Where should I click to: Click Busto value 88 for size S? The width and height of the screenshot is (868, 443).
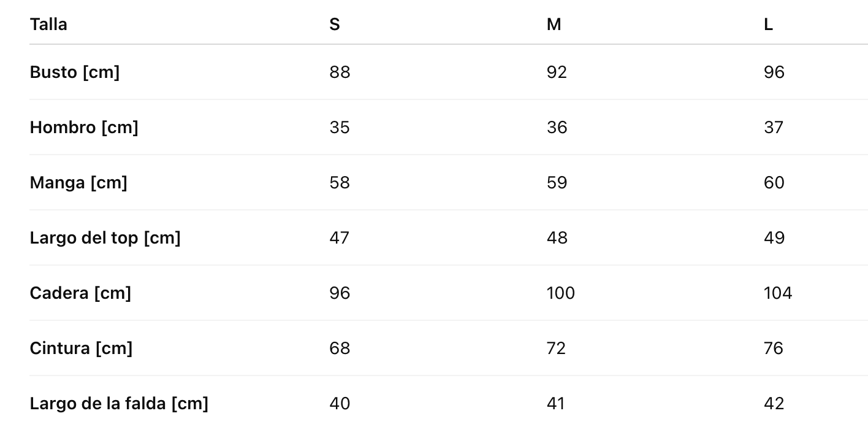coord(340,72)
